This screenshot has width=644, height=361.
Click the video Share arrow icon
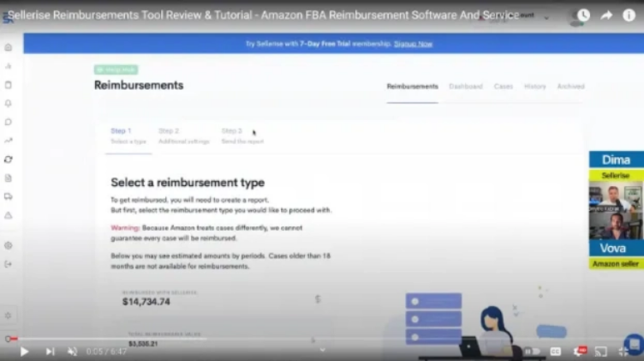coord(606,15)
